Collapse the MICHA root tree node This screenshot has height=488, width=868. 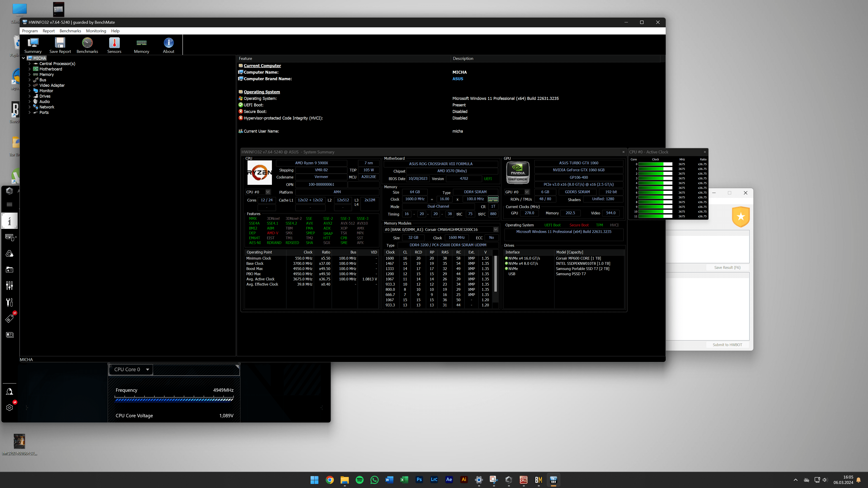pyautogui.click(x=24, y=58)
